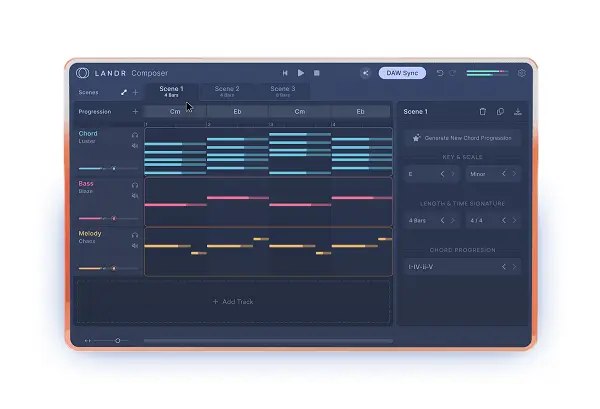600x409 pixels.
Task: Export Scene 1 with download icon
Action: coord(518,112)
